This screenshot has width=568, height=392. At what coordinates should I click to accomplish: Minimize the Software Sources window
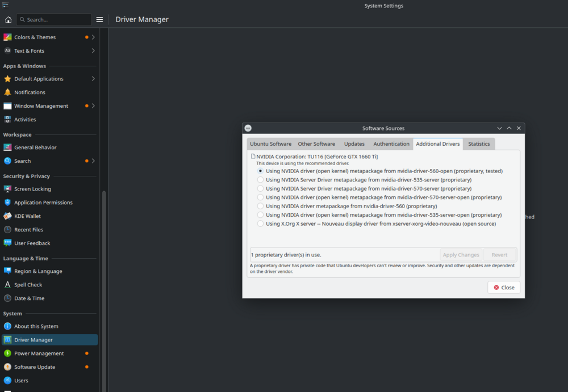(x=499, y=128)
